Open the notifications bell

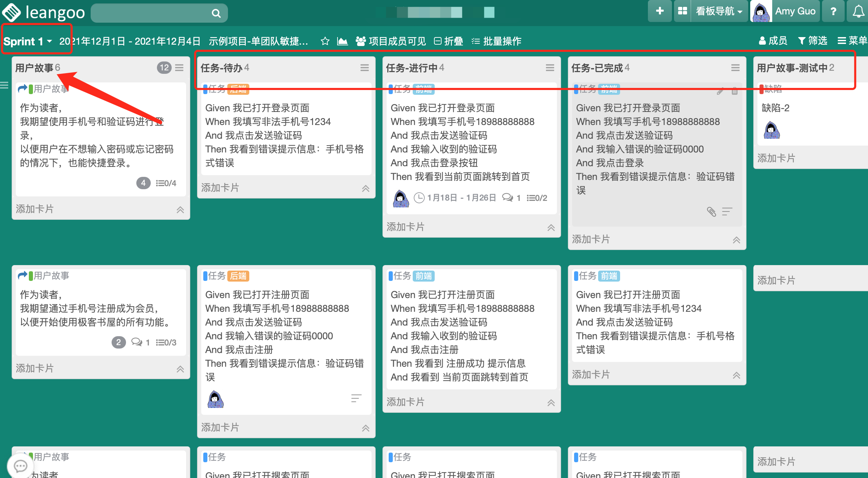point(858,11)
